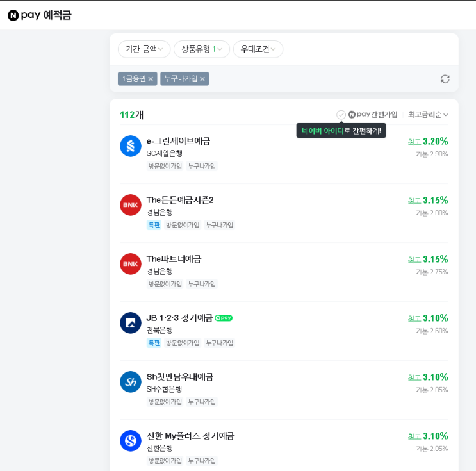The image size is (476, 471).
Task: Click 기본 2.75% rate of The파트너예금
Action: [x=432, y=272]
